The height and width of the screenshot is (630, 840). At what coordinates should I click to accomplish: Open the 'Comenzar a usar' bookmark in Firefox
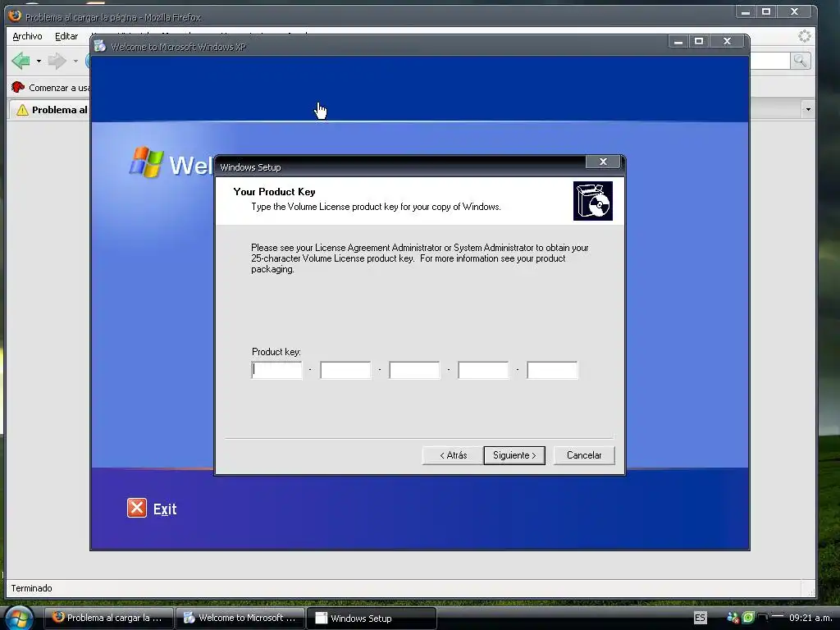pos(51,87)
